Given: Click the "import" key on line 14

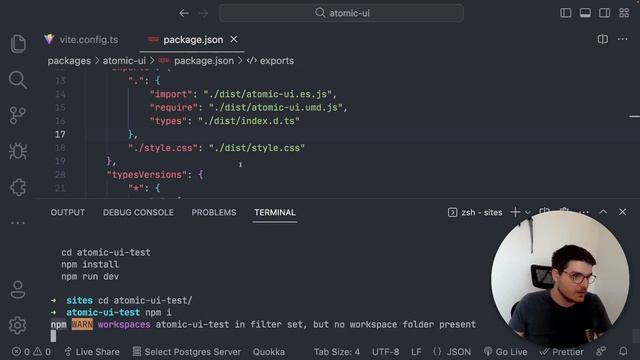Looking at the screenshot, I should (171, 94).
